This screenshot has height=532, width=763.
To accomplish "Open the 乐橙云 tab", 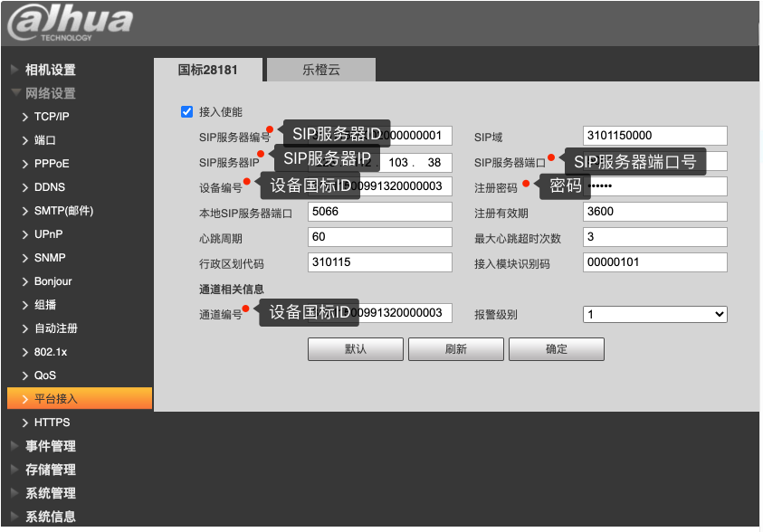I will click(321, 70).
